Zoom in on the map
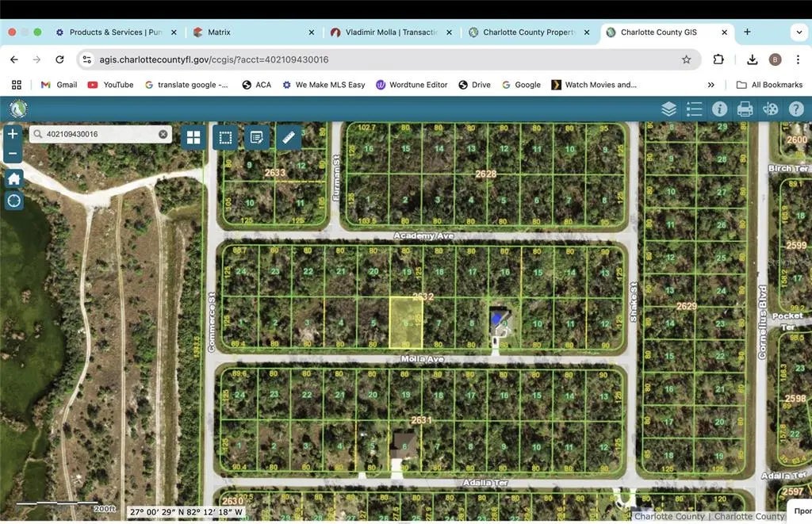 click(13, 135)
